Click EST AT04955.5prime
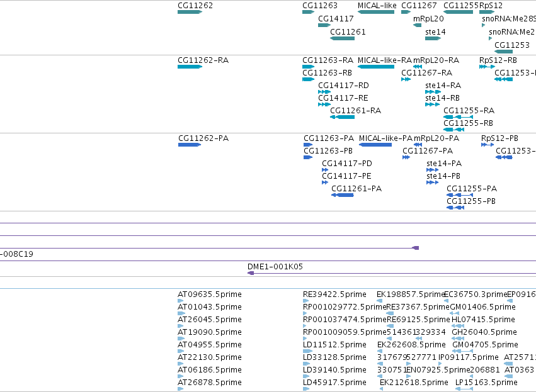The width and height of the screenshot is (536, 392). (210, 345)
